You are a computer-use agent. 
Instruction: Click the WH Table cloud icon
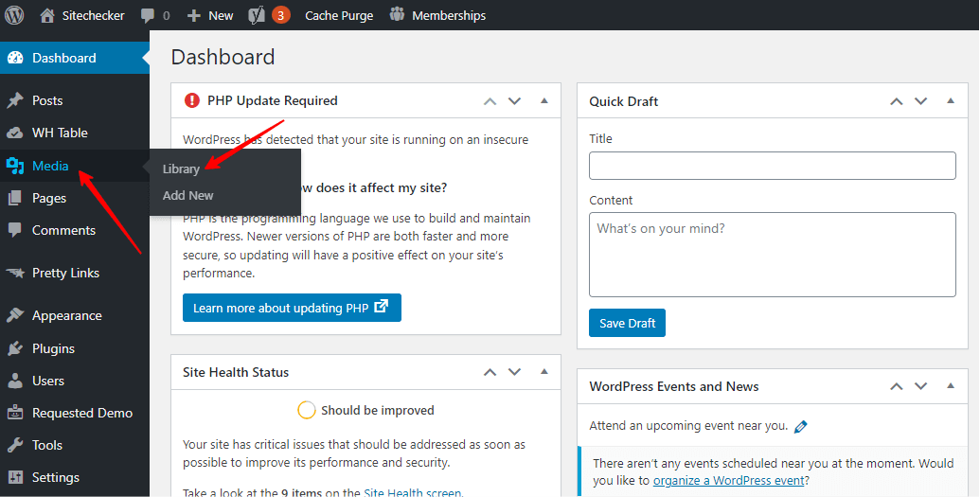point(16,133)
